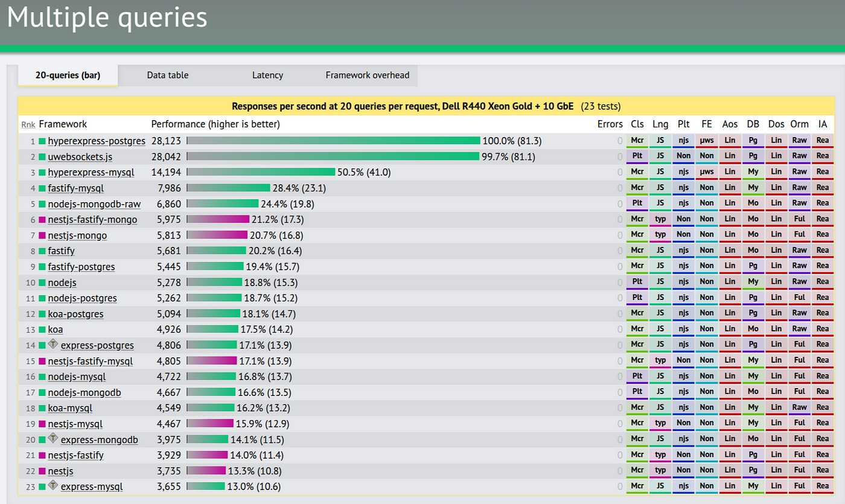The width and height of the screenshot is (845, 504).
Task: Open the fastify-mysql framework link
Action: (76, 188)
